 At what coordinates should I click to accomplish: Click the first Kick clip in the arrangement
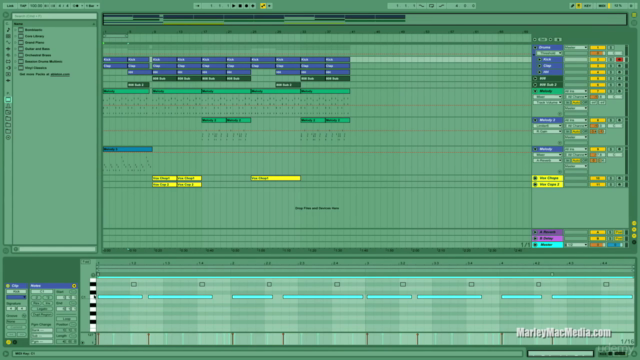[x=115, y=60]
